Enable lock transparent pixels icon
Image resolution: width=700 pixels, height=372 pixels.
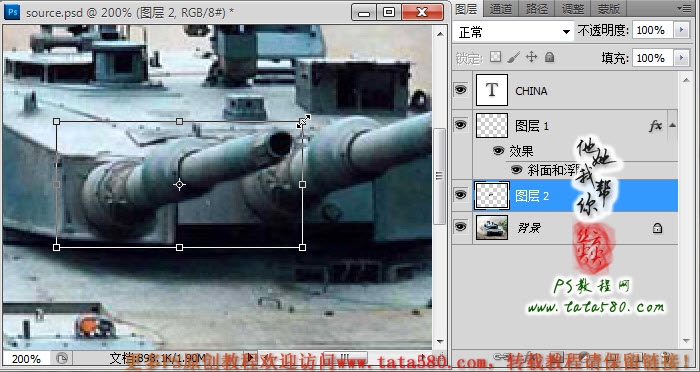495,57
